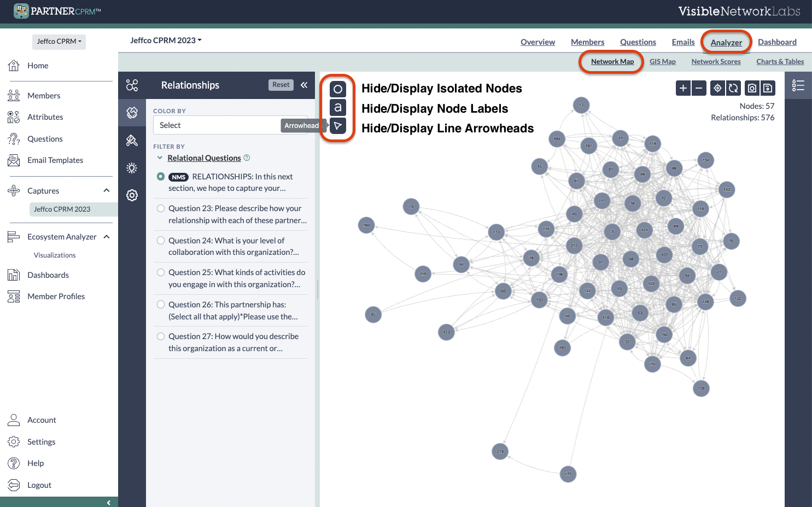Collapse Ecosystem Analyzer section chevron
The width and height of the screenshot is (812, 507).
pyautogui.click(x=107, y=237)
